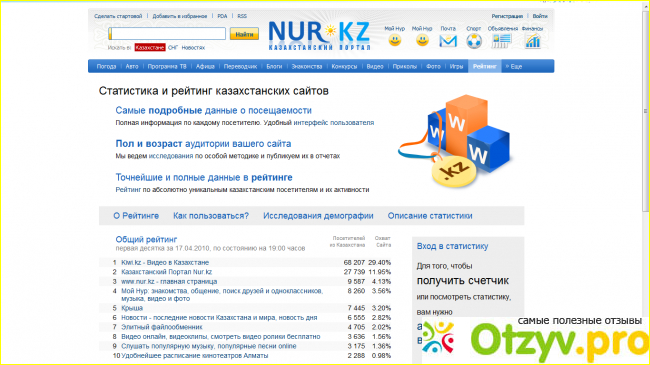The image size is (650, 365).
Task: Open the Как пользоваться? link
Action: pyautogui.click(x=211, y=216)
